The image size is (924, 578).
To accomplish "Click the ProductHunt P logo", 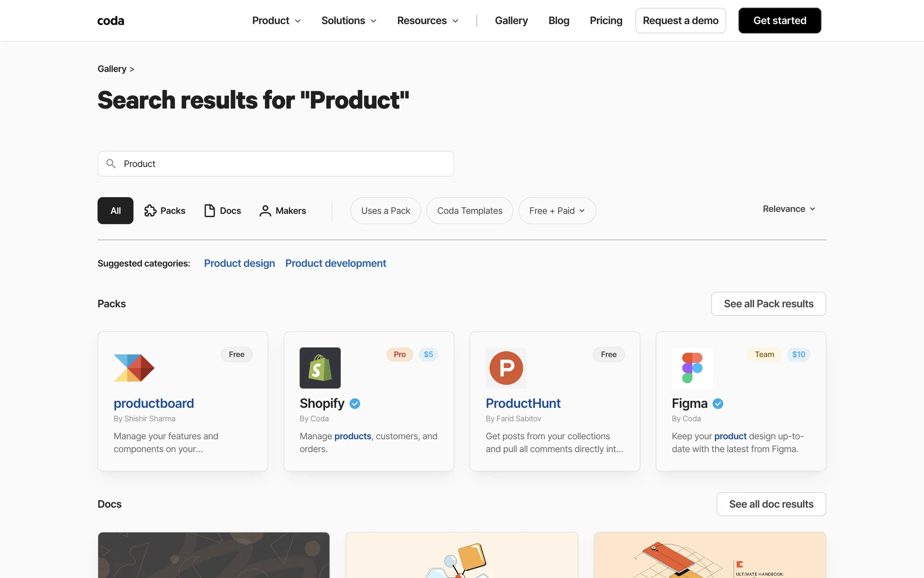I will (506, 368).
